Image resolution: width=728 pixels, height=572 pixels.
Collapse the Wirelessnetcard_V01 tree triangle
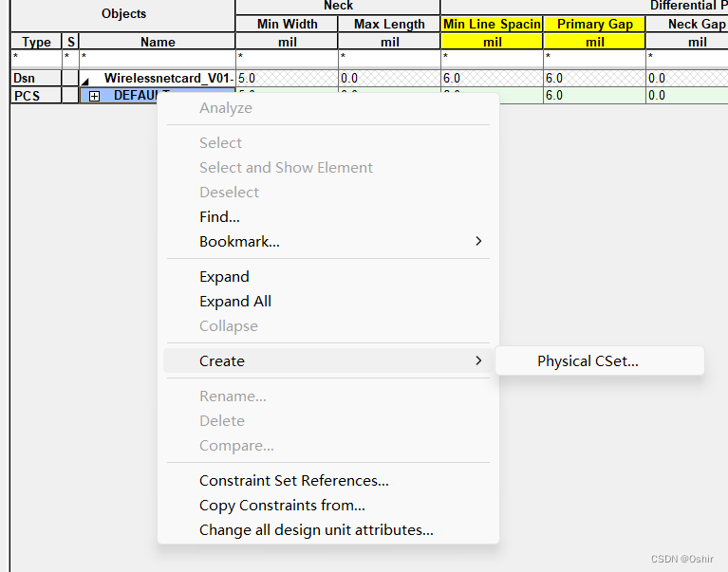[x=85, y=80]
